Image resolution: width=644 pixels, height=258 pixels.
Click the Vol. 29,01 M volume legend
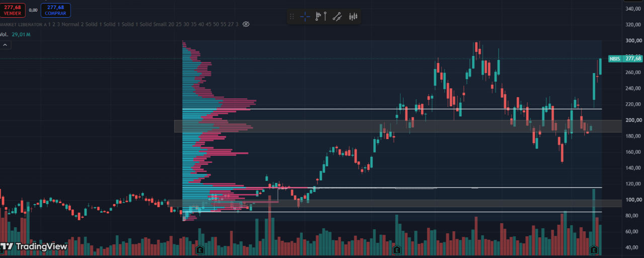[16, 34]
